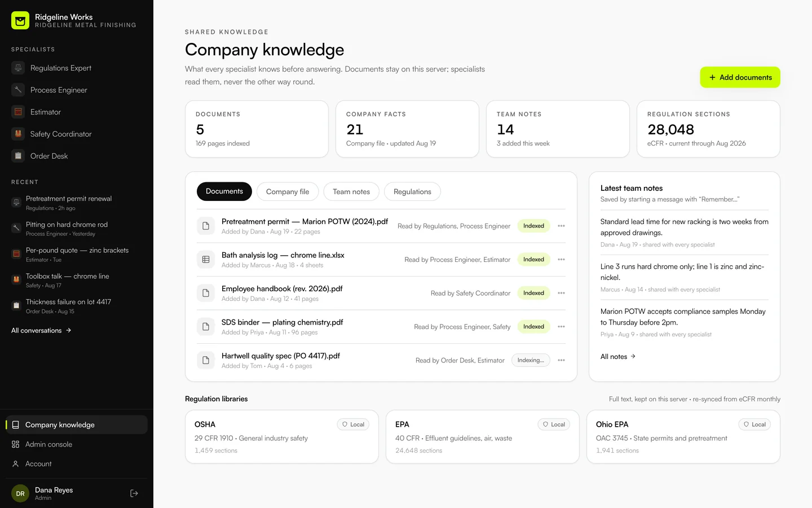Click the Local badge on the OSHA card
This screenshot has width=812, height=508.
(353, 424)
